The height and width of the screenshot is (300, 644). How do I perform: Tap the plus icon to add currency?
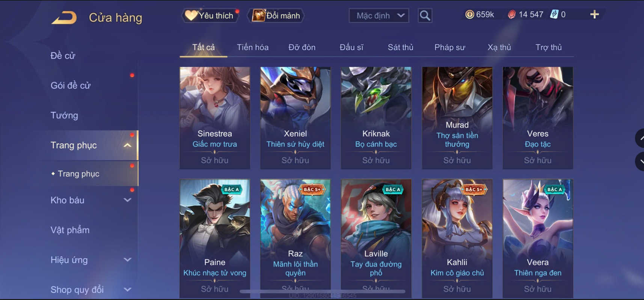[594, 15]
